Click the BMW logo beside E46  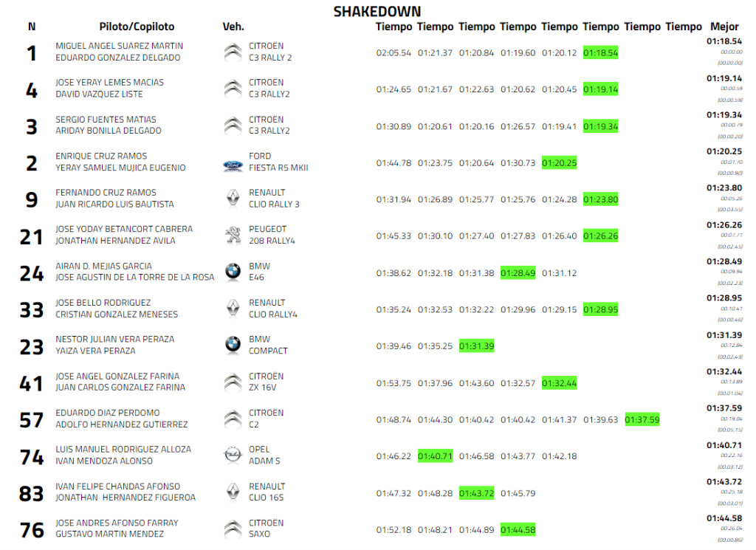(x=233, y=272)
